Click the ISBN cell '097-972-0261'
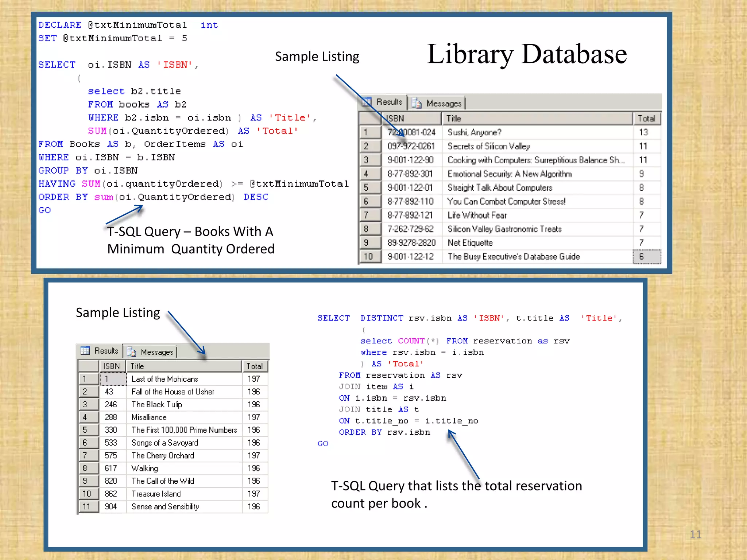The height and width of the screenshot is (560, 747). (x=411, y=146)
